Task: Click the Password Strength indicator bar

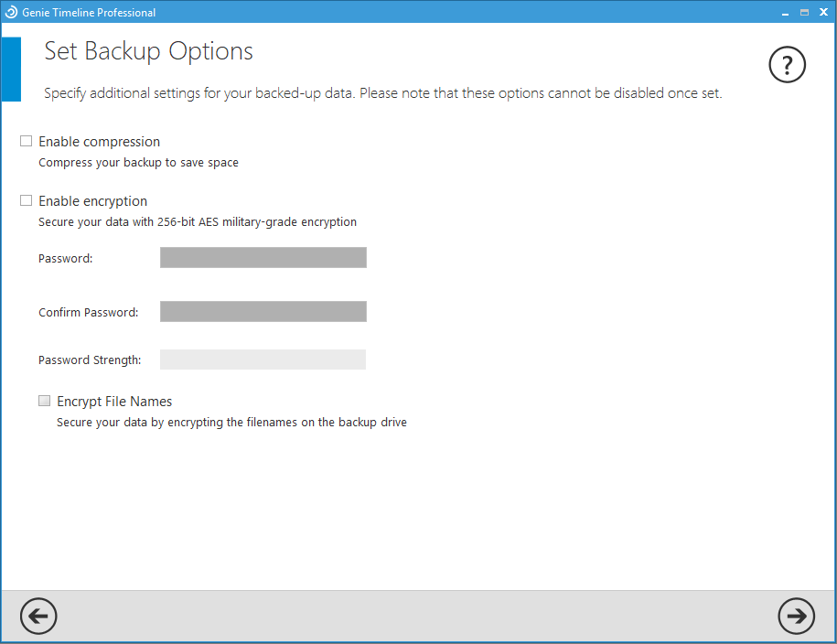Action: pyautogui.click(x=263, y=359)
